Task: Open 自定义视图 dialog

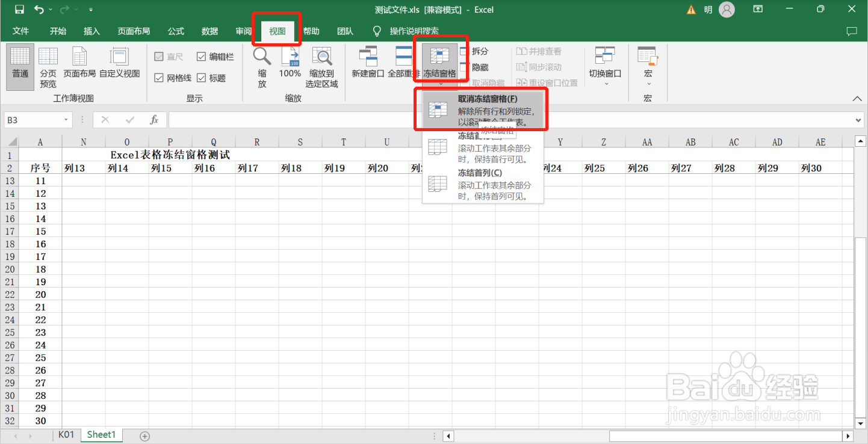Action: pyautogui.click(x=119, y=63)
